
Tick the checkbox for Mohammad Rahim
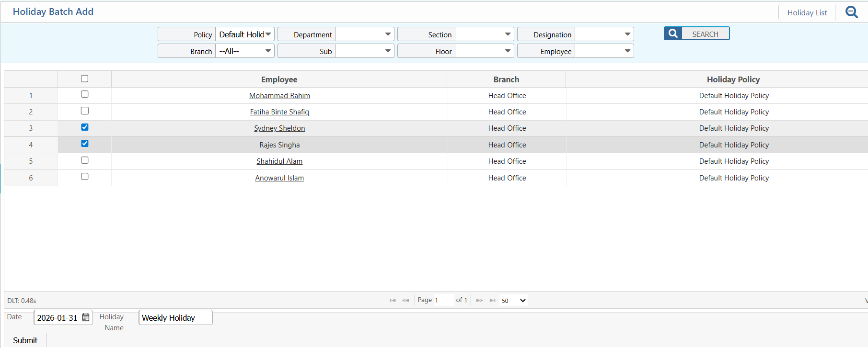pyautogui.click(x=85, y=94)
